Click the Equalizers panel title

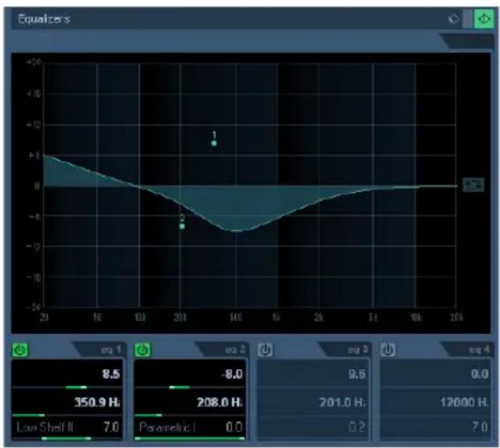43,19
